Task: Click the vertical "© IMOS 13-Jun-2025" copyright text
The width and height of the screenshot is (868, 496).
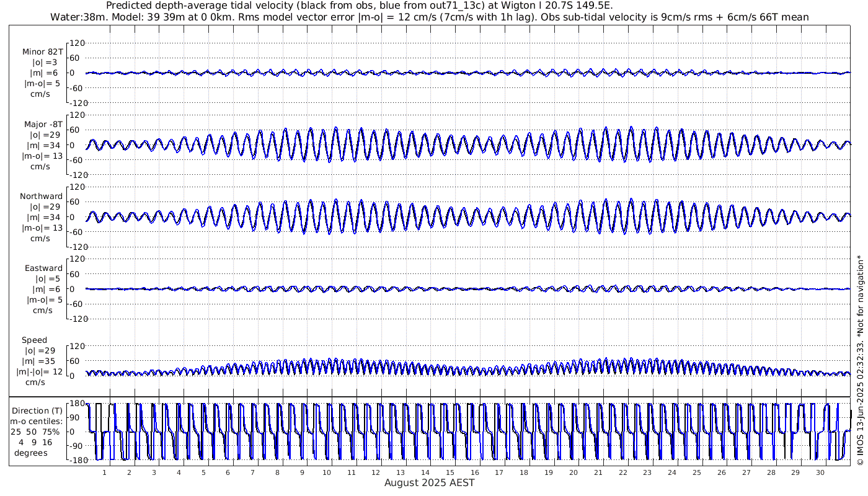Action: click(860, 360)
